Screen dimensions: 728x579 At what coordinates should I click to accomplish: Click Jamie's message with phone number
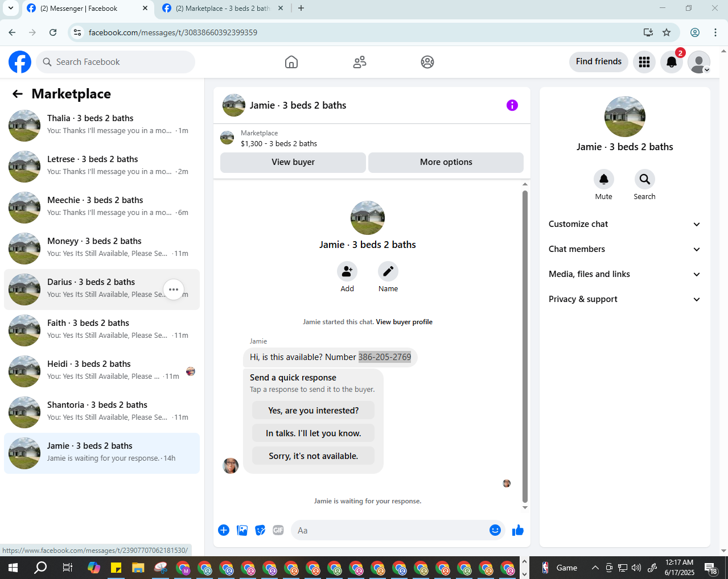(x=330, y=357)
